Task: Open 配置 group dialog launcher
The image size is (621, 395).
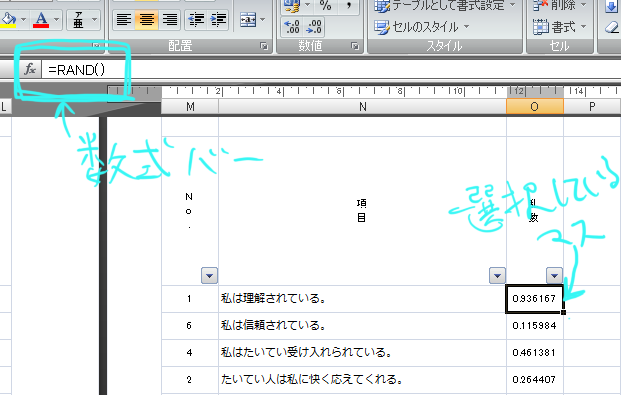Action: [264, 46]
